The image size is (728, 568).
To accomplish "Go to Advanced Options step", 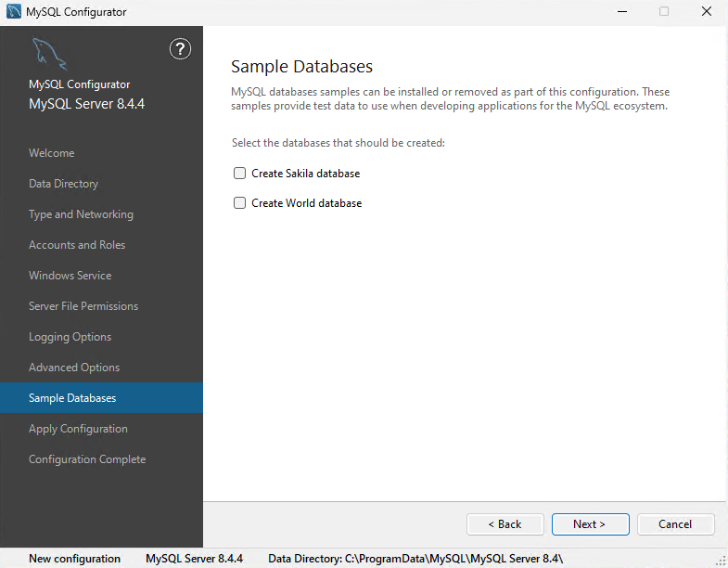I will [74, 368].
